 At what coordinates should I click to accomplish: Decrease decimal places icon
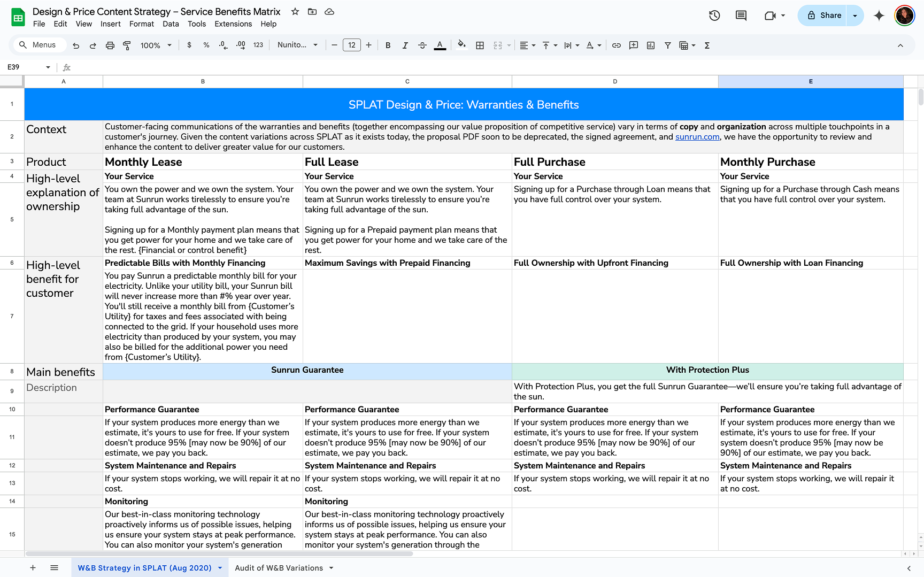223,45
